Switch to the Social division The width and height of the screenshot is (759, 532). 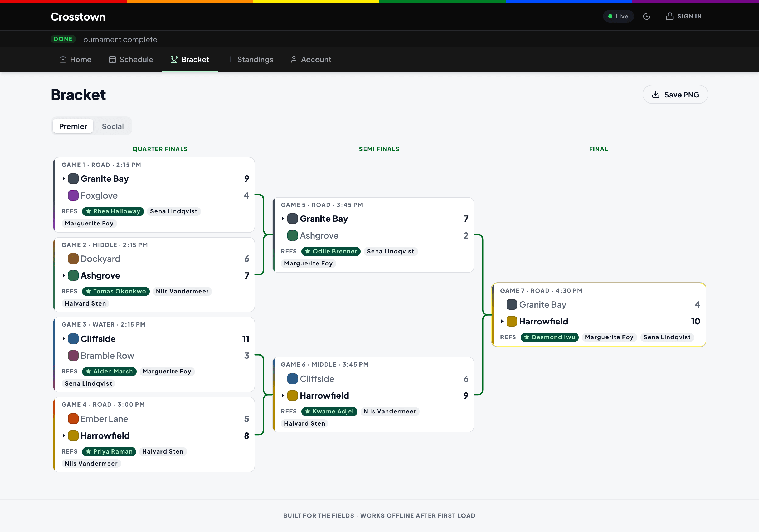point(113,126)
